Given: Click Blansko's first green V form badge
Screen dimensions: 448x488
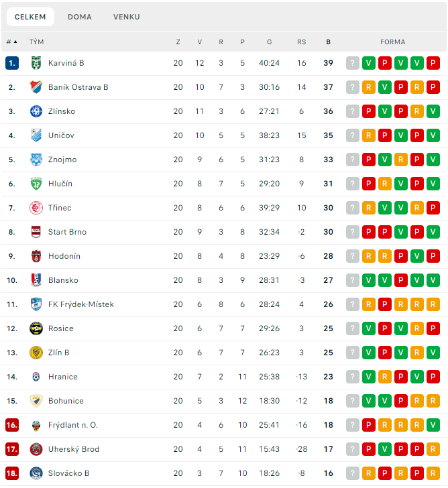Looking at the screenshot, I should (x=369, y=280).
